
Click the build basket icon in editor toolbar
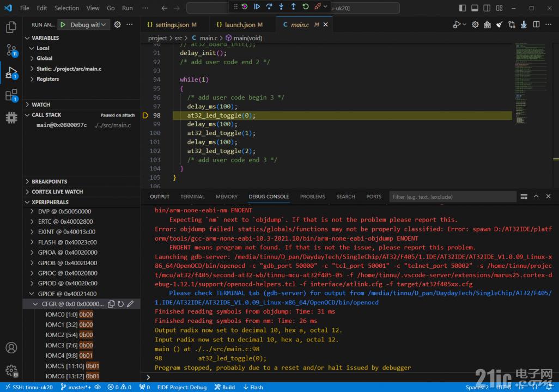point(487,24)
